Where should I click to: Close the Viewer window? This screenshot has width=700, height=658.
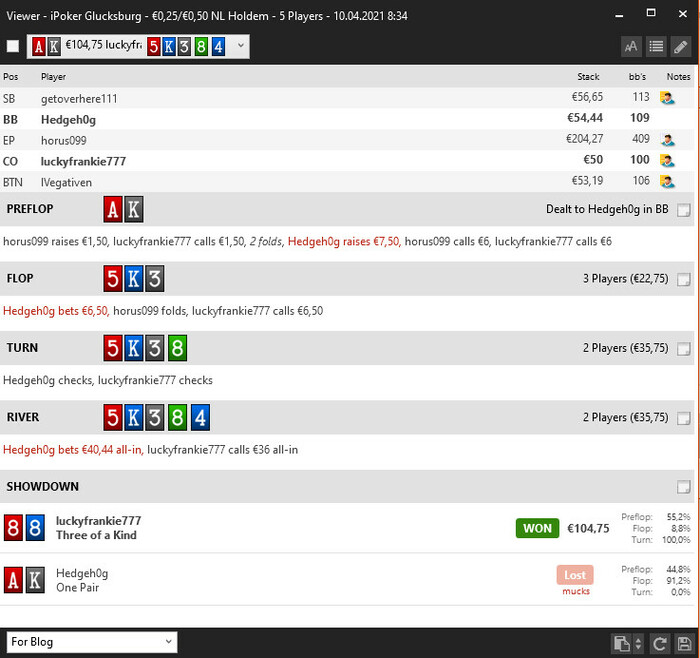coord(683,14)
